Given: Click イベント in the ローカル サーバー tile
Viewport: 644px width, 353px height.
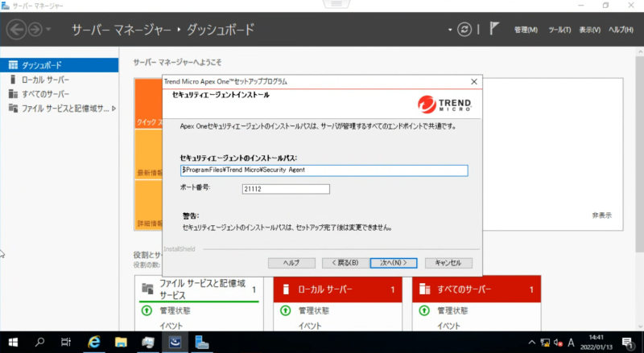Looking at the screenshot, I should coord(310,326).
